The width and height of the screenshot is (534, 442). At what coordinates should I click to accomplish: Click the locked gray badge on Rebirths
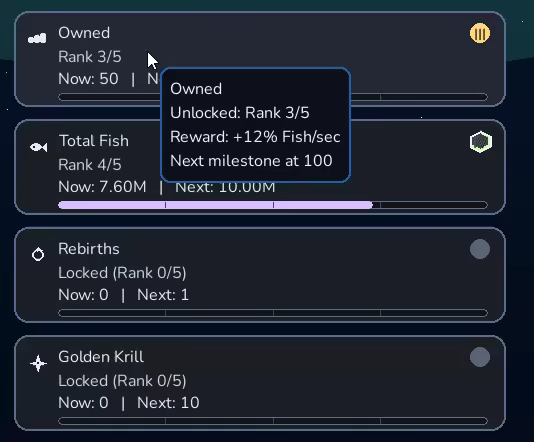[x=480, y=249]
